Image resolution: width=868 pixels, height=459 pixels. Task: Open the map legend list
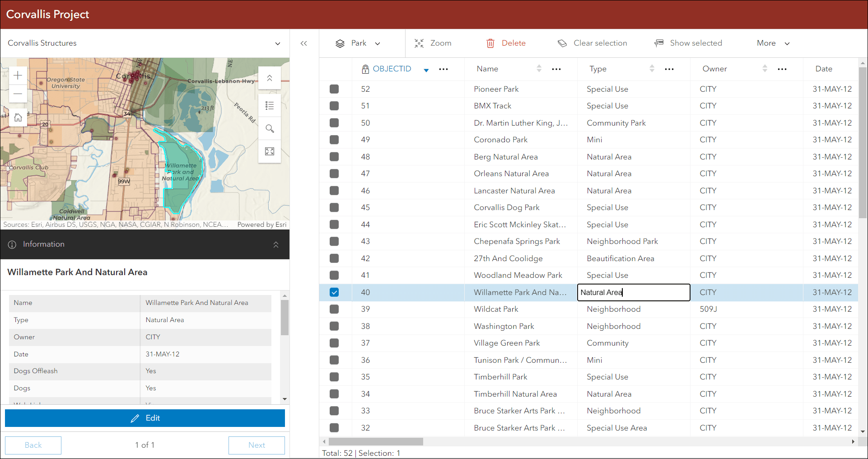coord(270,106)
